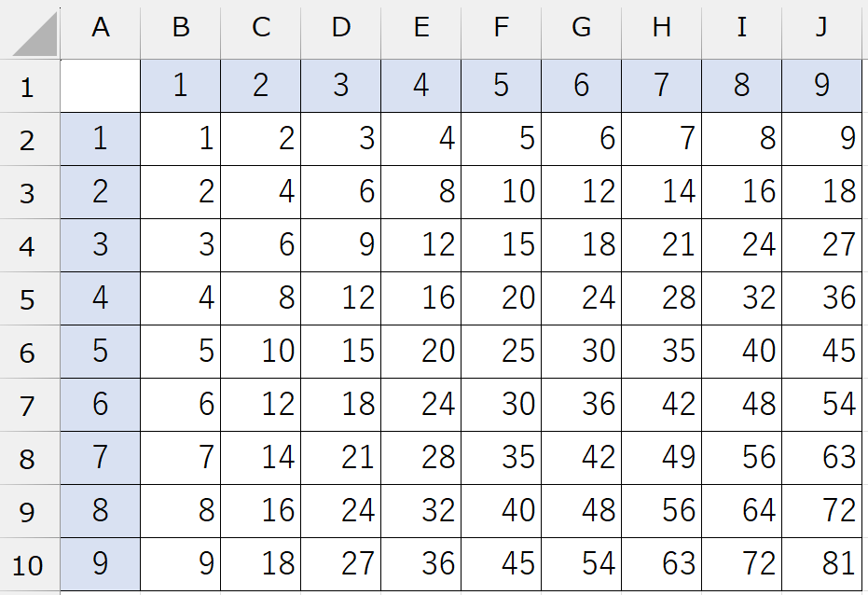Click the row 4 header
Screen dimensions: 868x595
pyautogui.click(x=28, y=246)
